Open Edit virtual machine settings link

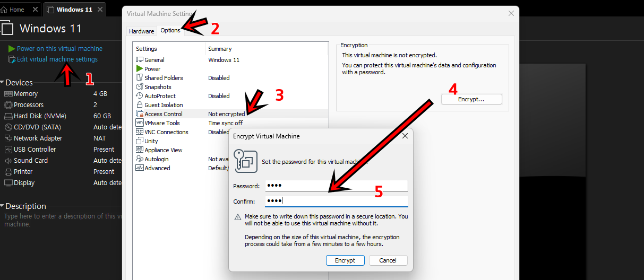point(57,59)
